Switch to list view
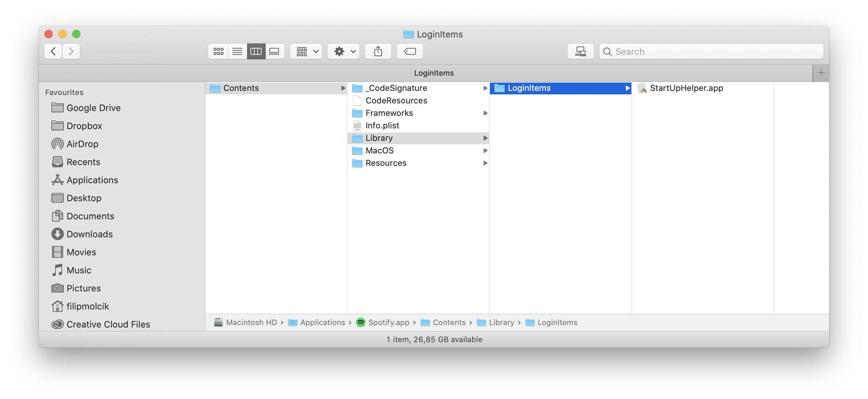The image size is (868, 399). point(237,51)
